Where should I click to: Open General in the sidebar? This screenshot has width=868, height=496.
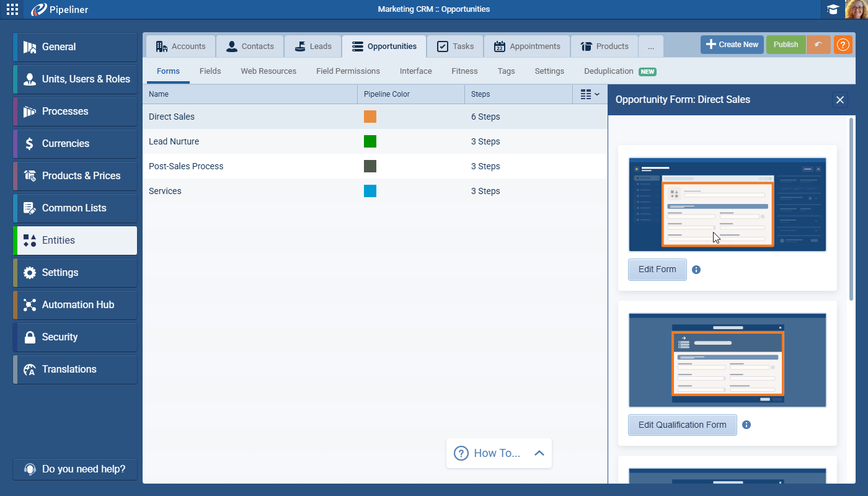click(75, 47)
